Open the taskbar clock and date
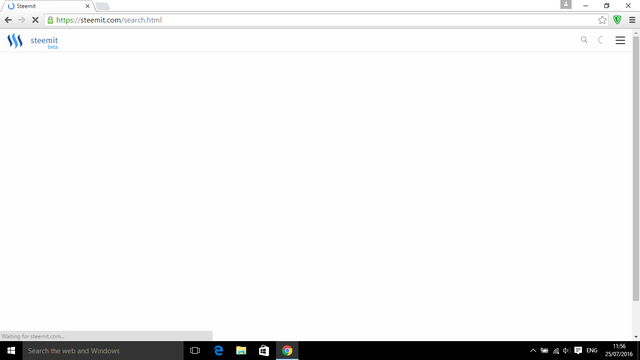 (619, 351)
